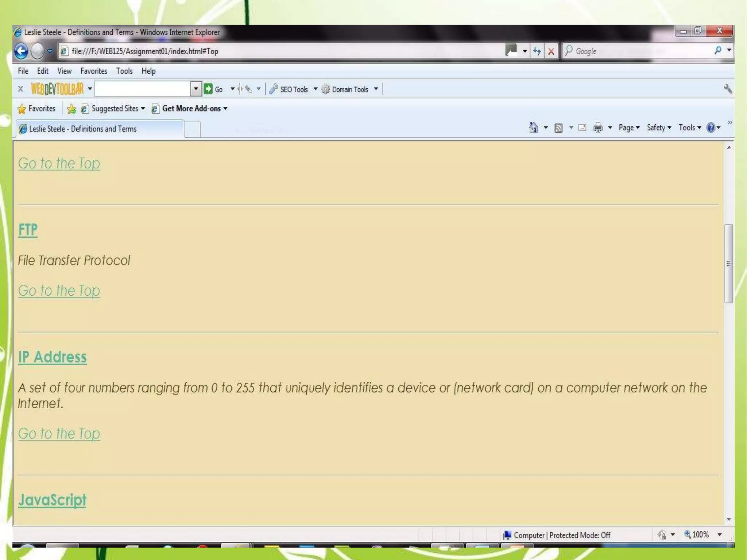
Task: Click the WebDevToolbar text input box
Action: (x=143, y=89)
